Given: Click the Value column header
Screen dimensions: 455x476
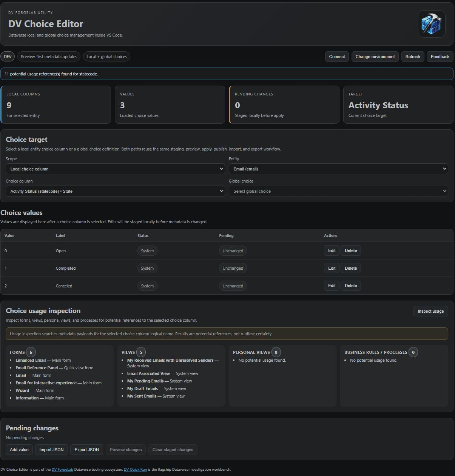Looking at the screenshot, I should click(9, 236).
